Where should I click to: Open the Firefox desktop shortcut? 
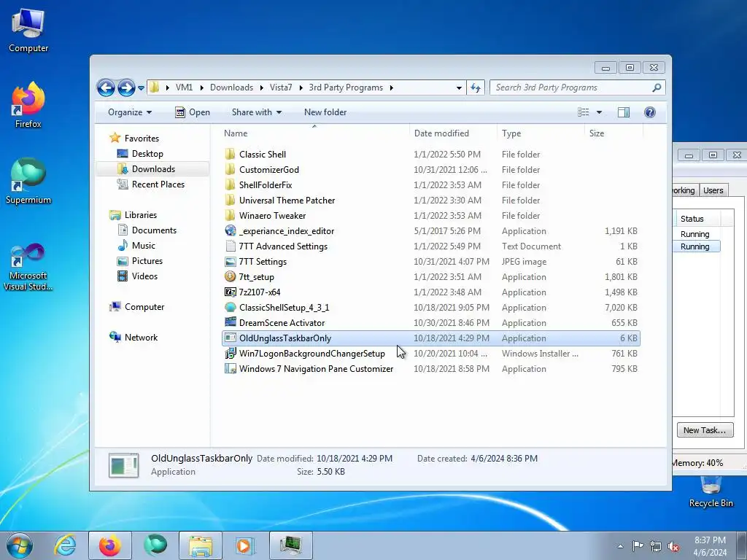28,105
